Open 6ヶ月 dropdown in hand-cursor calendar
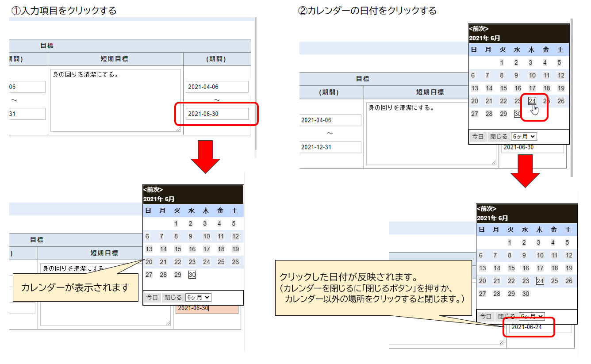591x364 pixels. point(524,137)
